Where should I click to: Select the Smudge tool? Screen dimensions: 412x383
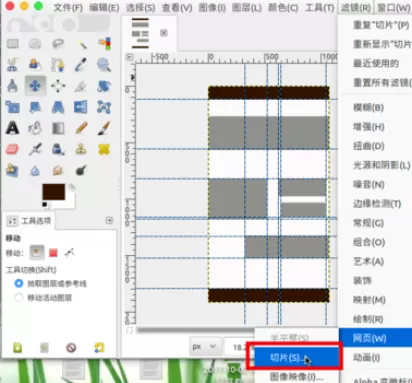click(x=58, y=170)
